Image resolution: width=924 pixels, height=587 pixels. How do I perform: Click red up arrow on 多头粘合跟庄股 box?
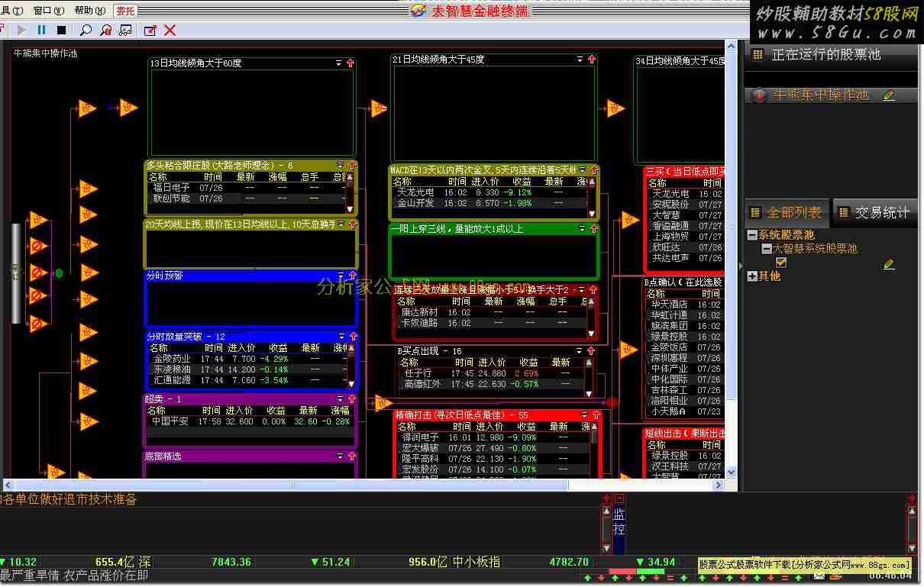tap(352, 166)
